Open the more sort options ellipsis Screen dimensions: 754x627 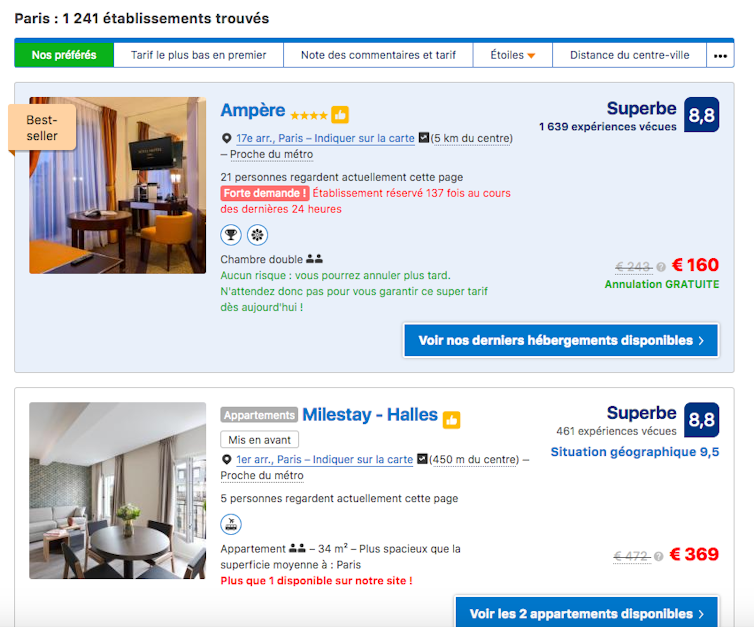pos(720,55)
